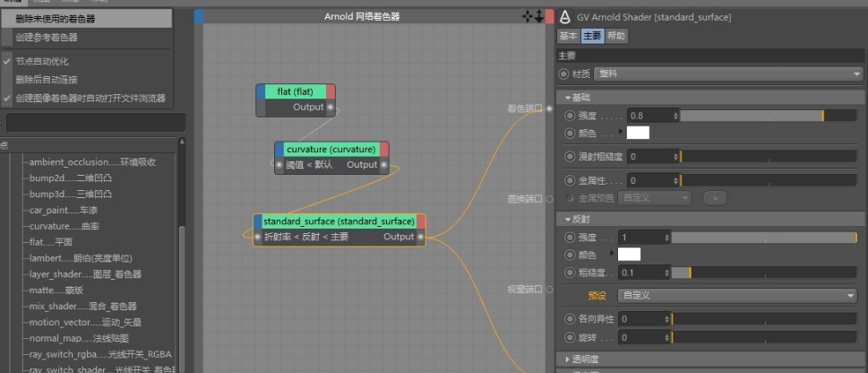The image size is (868, 373).
Task: Click mix_shader.....混合_着色器 in list
Action: click(83, 307)
